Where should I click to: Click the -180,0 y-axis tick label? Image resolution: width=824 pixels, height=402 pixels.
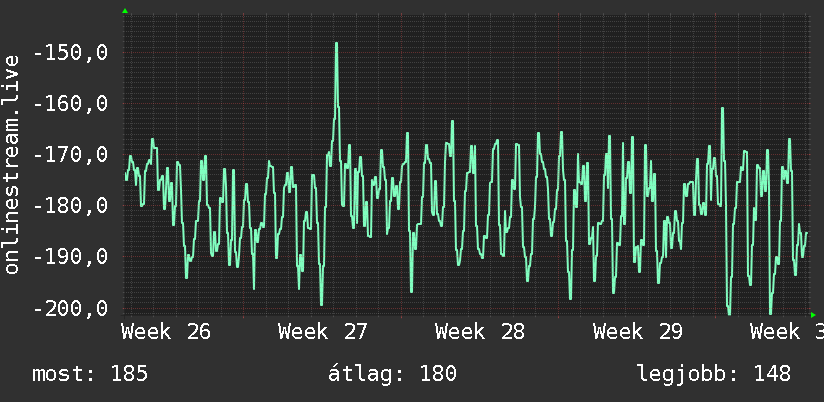pyautogui.click(x=70, y=205)
